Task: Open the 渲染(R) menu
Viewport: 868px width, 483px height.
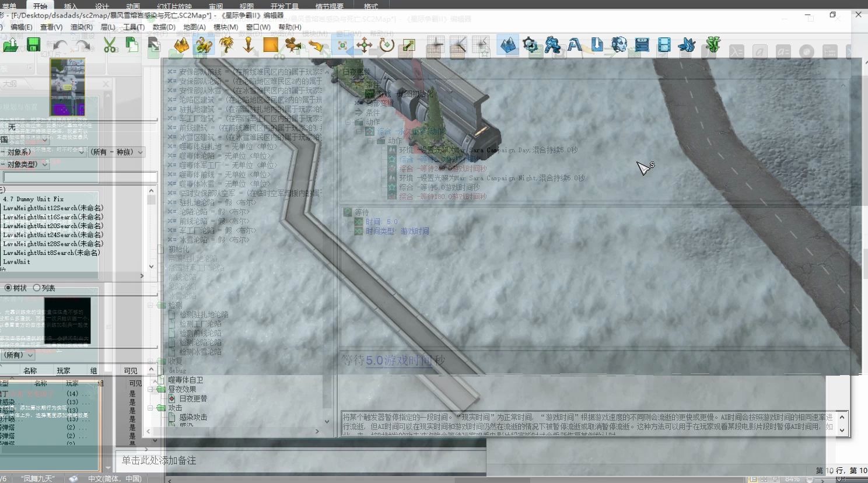Action: click(82, 27)
